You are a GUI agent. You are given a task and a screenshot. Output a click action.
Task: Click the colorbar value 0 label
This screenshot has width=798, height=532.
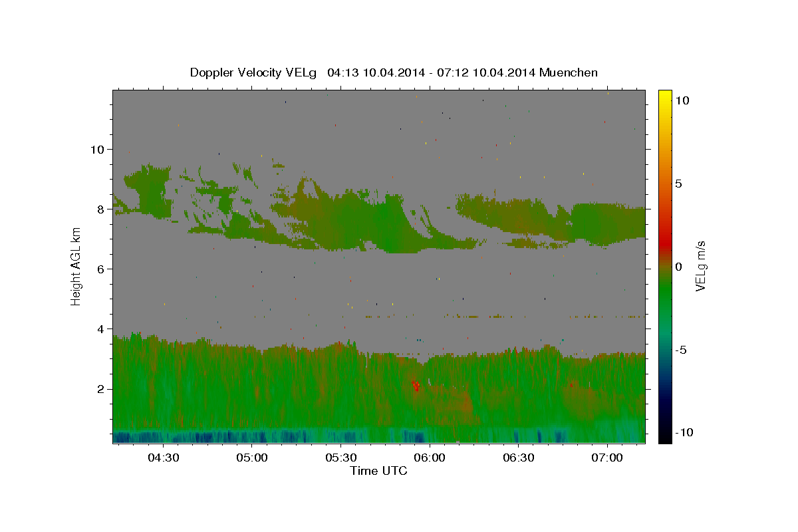coord(678,267)
